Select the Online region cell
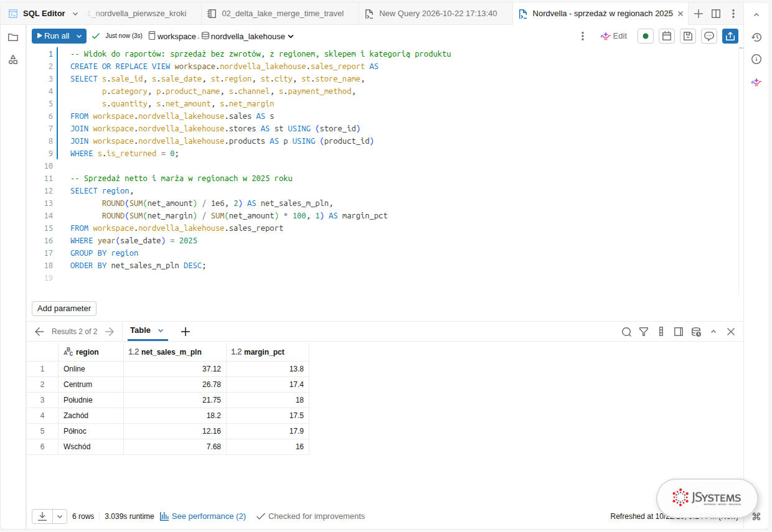This screenshot has height=532, width=772. click(x=91, y=369)
